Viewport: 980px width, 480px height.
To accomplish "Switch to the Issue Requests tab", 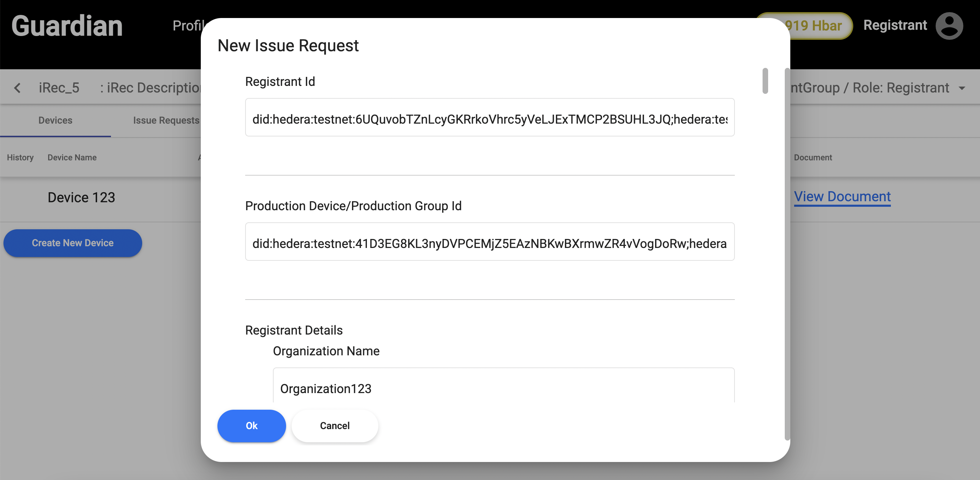I will tap(166, 121).
